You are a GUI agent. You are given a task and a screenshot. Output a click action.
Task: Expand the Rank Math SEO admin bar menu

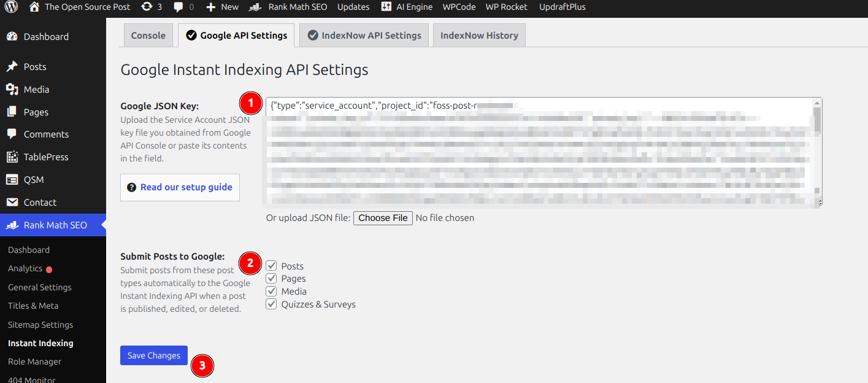pos(289,7)
